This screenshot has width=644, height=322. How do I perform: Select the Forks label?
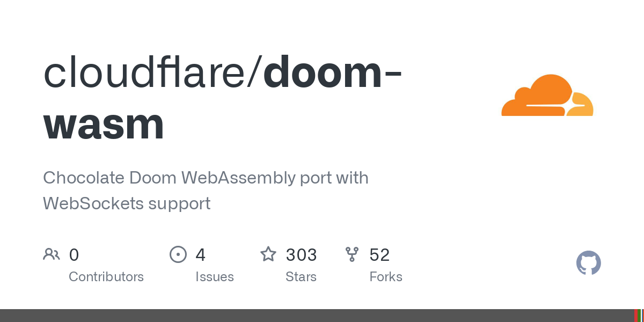tap(386, 277)
